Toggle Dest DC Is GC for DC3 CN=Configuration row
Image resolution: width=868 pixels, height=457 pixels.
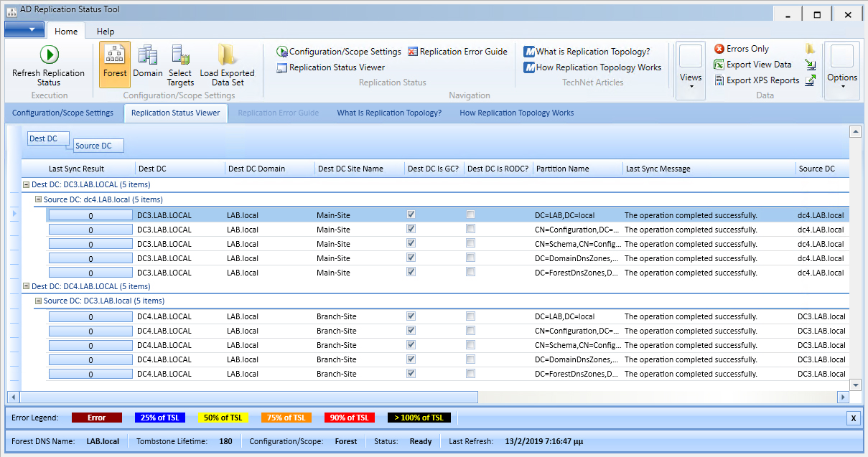[x=411, y=229]
